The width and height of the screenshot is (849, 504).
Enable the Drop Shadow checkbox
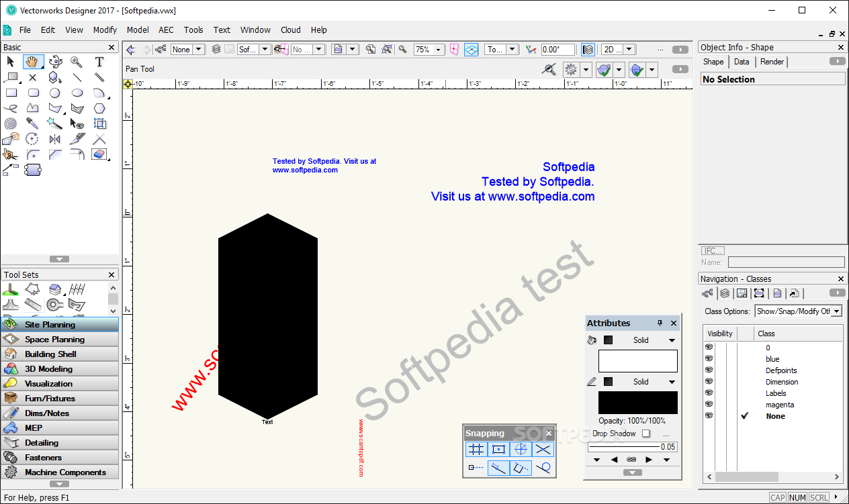pyautogui.click(x=646, y=434)
